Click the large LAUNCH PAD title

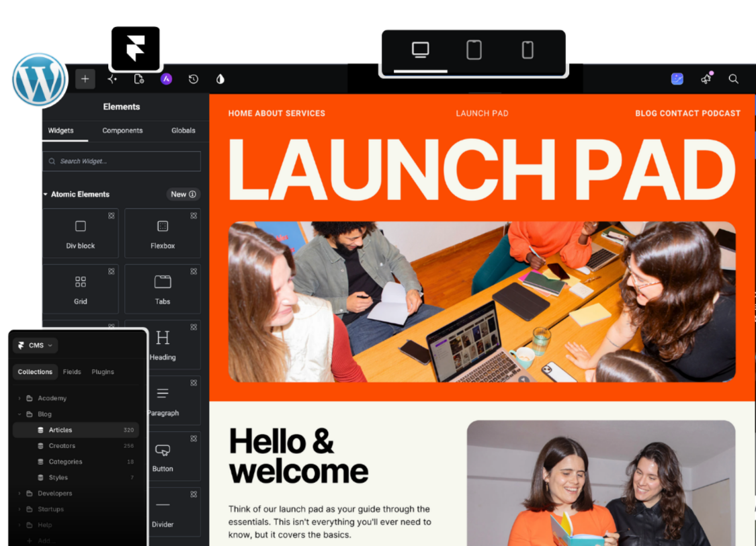[x=482, y=169]
